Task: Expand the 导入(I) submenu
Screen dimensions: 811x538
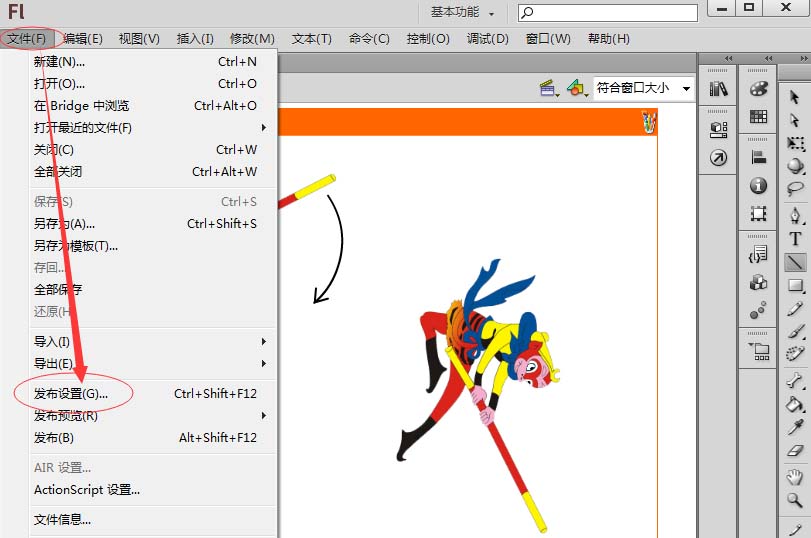Action: point(154,342)
